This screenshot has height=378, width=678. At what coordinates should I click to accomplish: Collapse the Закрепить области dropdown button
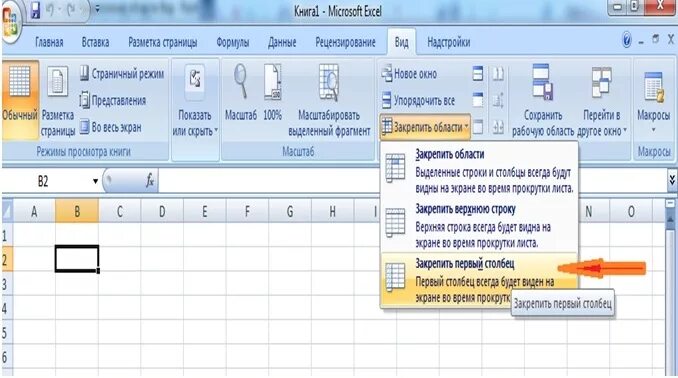click(x=425, y=127)
